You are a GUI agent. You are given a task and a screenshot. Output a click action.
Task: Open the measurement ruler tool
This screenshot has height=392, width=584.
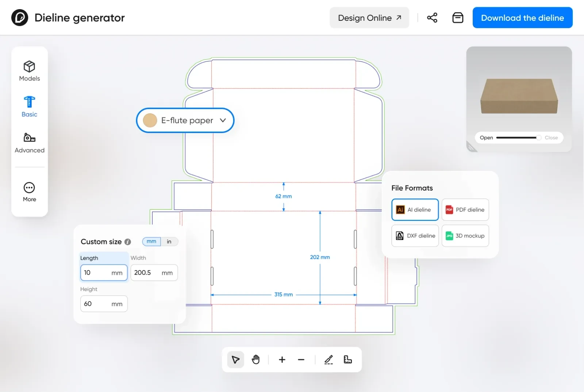[347, 360]
